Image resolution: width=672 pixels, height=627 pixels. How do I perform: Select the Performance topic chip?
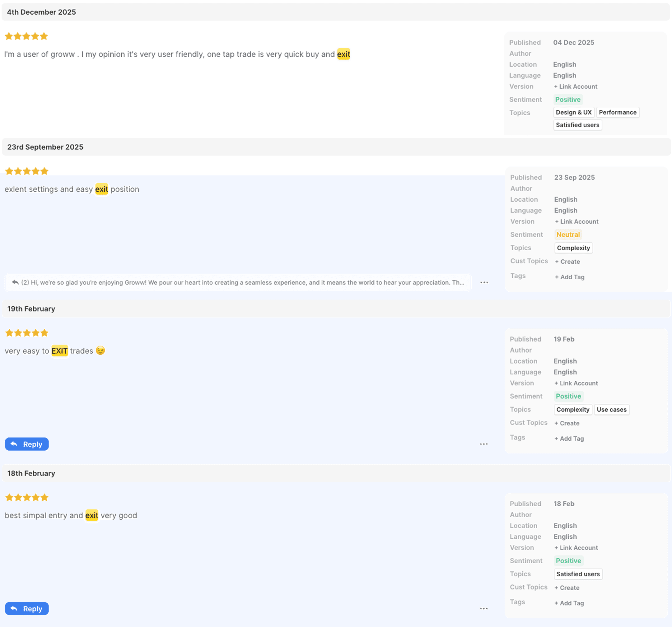point(617,112)
